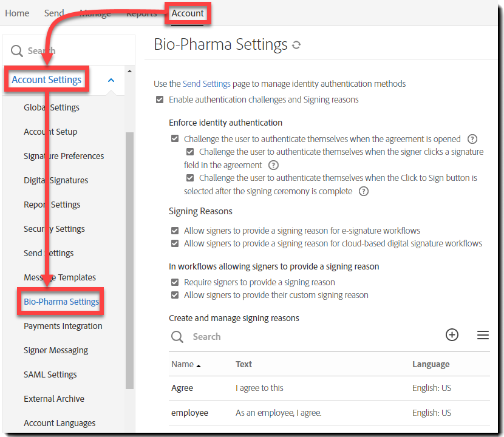Open Signer Messaging settings in the sidebar

pyautogui.click(x=56, y=350)
